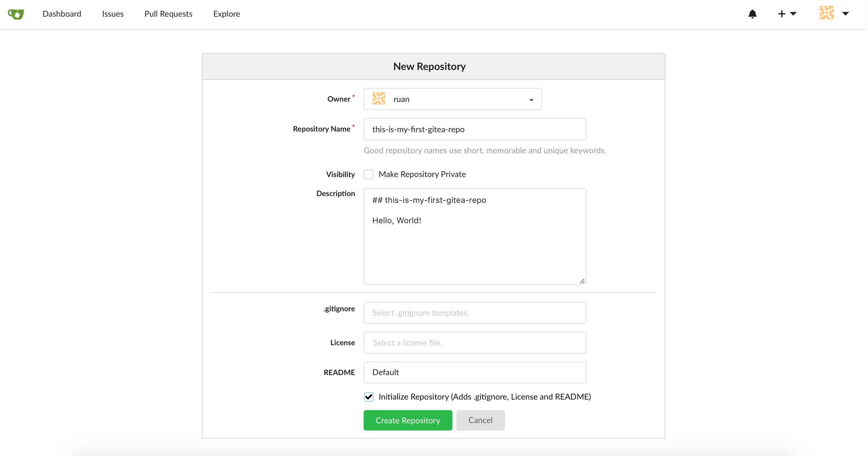Open the plus create menu
Image resolution: width=868 pixels, height=456 pixels.
(787, 14)
